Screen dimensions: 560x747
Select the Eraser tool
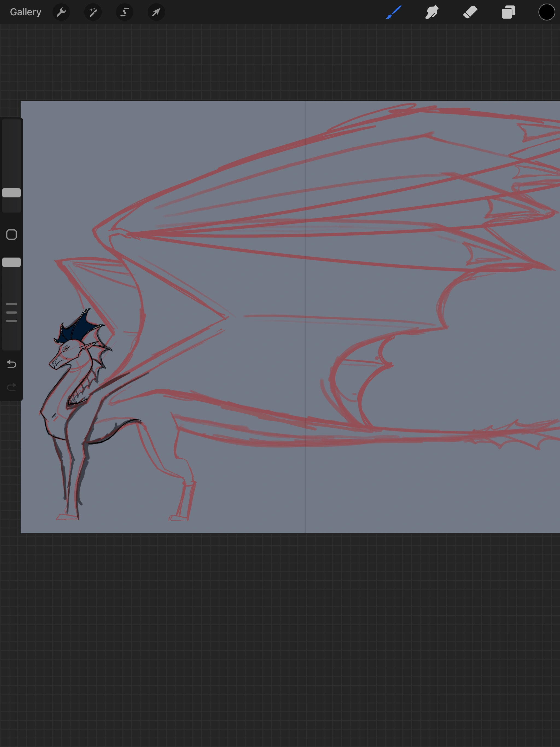(469, 12)
